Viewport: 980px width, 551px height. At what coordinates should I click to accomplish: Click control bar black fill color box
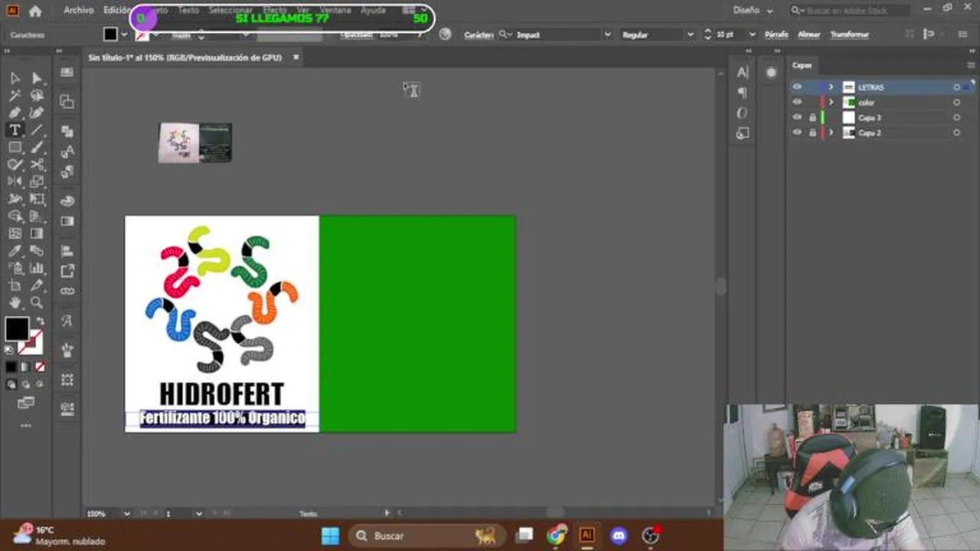(x=110, y=34)
